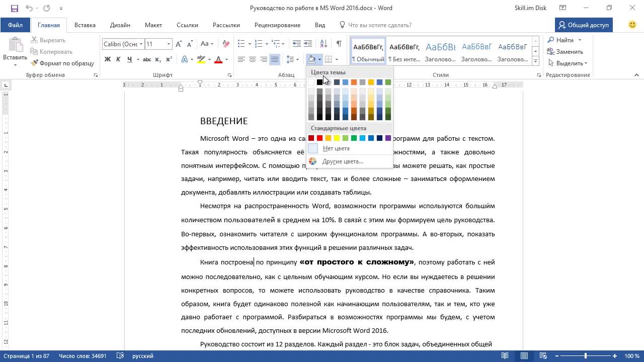The width and height of the screenshot is (644, 362).
Task: Switch to web layout view icon
Action: click(x=542, y=356)
